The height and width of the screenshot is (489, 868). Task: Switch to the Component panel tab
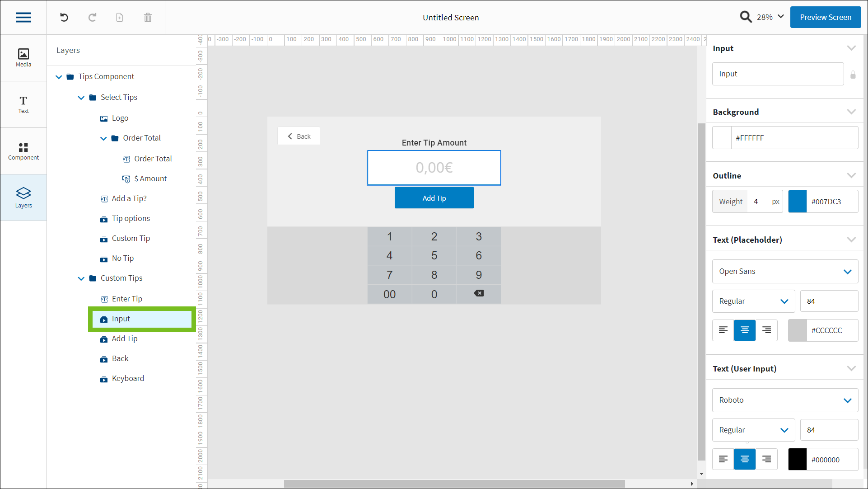23,151
